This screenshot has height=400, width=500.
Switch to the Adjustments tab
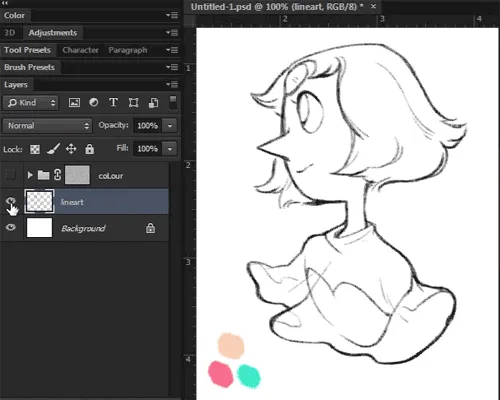[53, 33]
